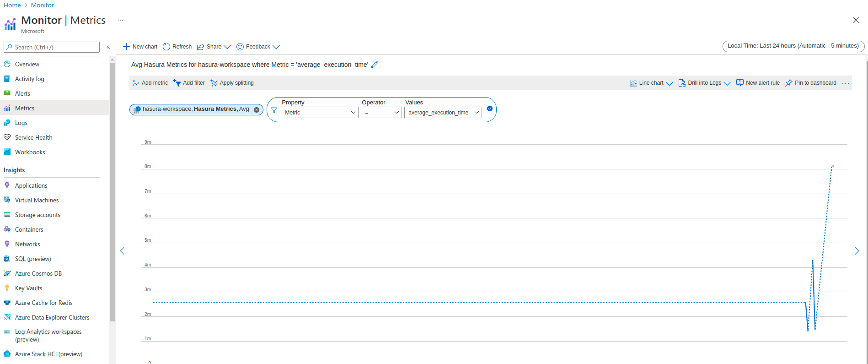Select Activity log in sidebar
Viewport: 868px width, 364px height.
coord(29,79)
